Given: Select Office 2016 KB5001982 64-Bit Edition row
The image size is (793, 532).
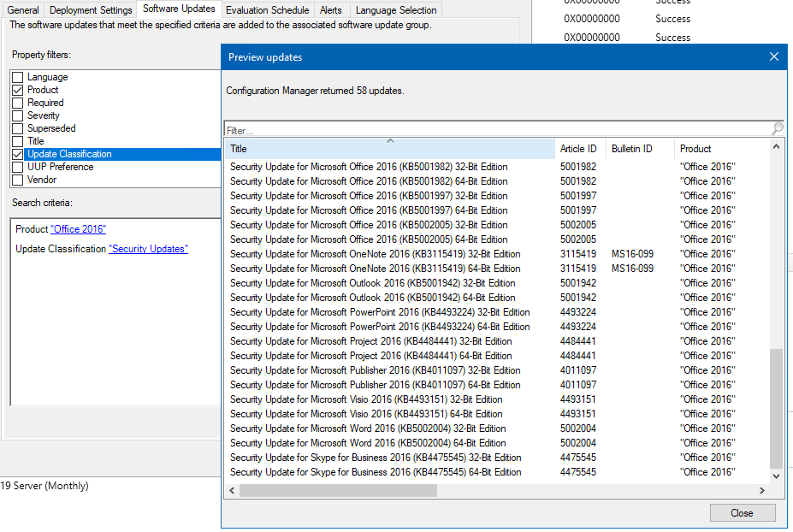Looking at the screenshot, I should [x=497, y=181].
